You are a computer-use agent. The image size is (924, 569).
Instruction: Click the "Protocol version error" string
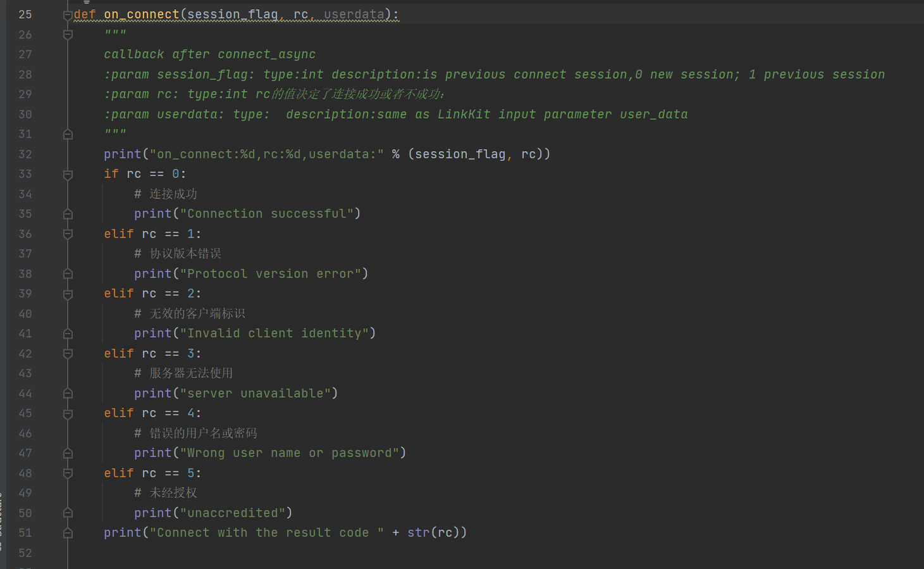270,274
